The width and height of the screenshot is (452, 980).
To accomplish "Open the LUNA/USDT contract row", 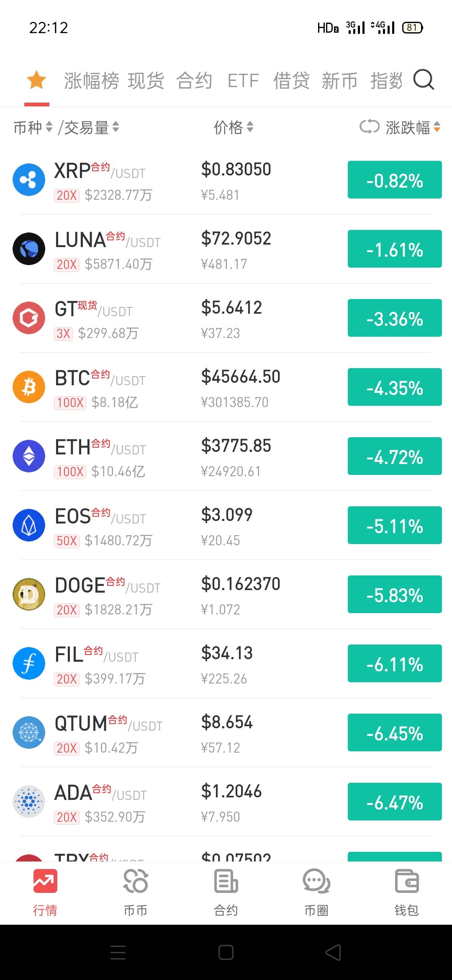I will point(226,249).
